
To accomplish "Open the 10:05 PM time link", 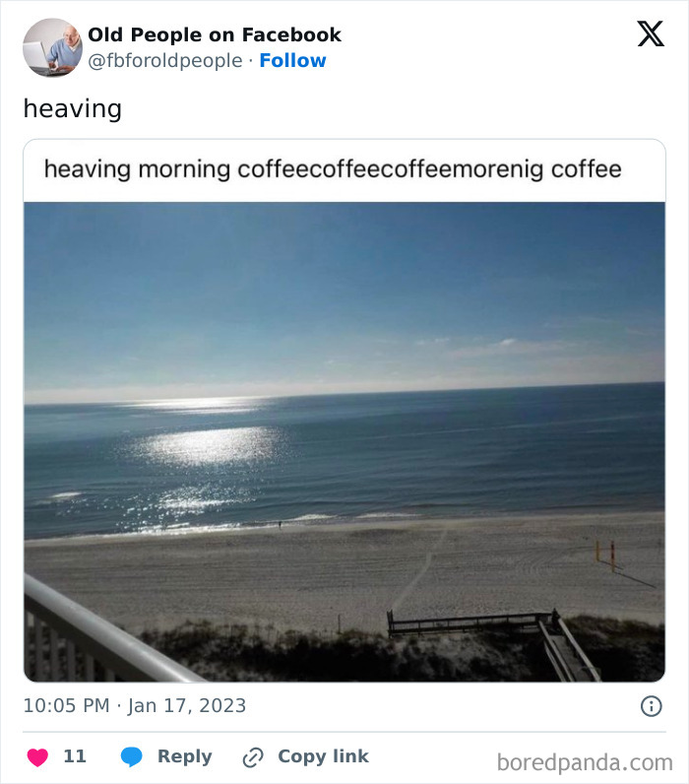I will pyautogui.click(x=66, y=706).
